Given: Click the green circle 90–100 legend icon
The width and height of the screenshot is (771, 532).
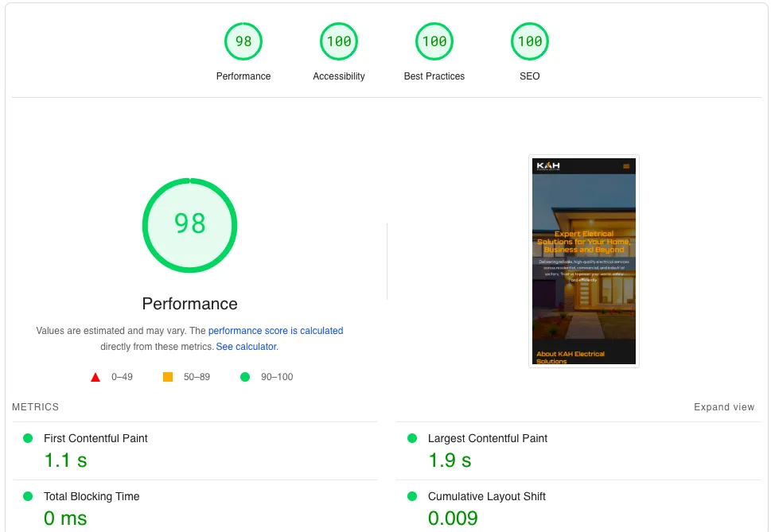Looking at the screenshot, I should (x=245, y=377).
